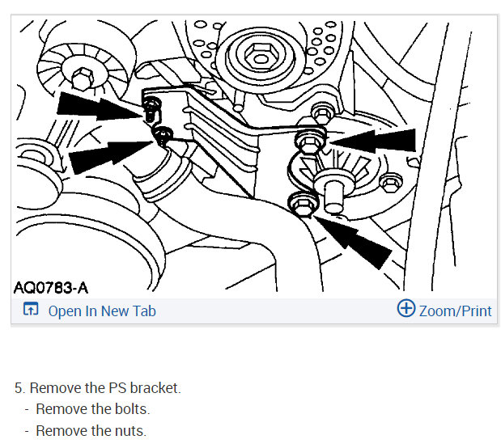Click the 'Remove the nuts' sub-step
Image resolution: width=501 pixels, height=448 pixels.
pyautogui.click(x=91, y=431)
